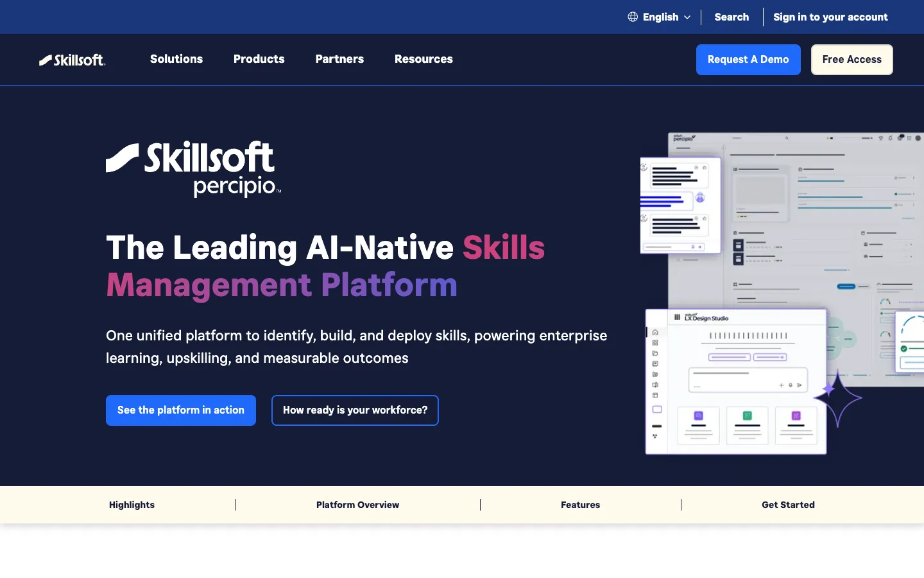Open the Solutions menu
This screenshot has height=578, width=924.
tap(176, 59)
